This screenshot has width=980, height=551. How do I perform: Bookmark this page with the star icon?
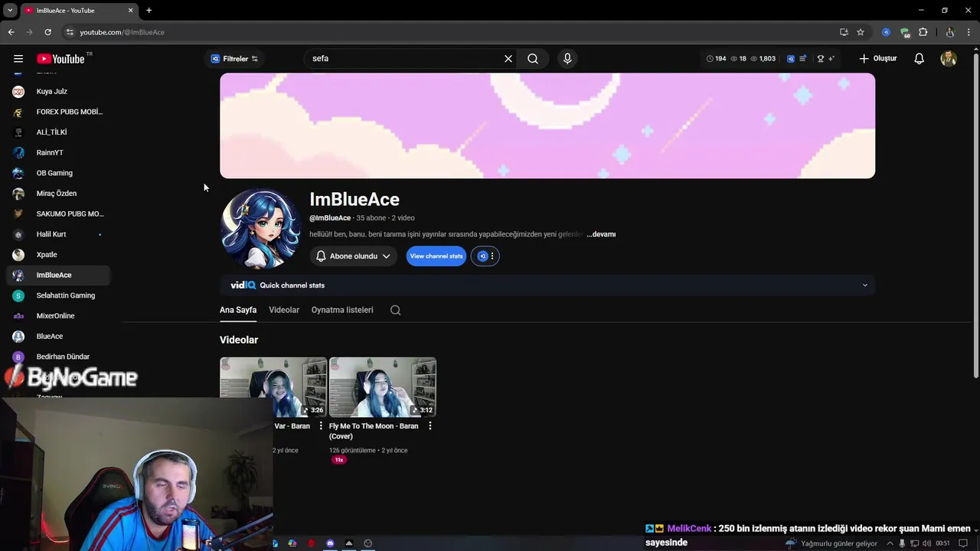point(861,32)
